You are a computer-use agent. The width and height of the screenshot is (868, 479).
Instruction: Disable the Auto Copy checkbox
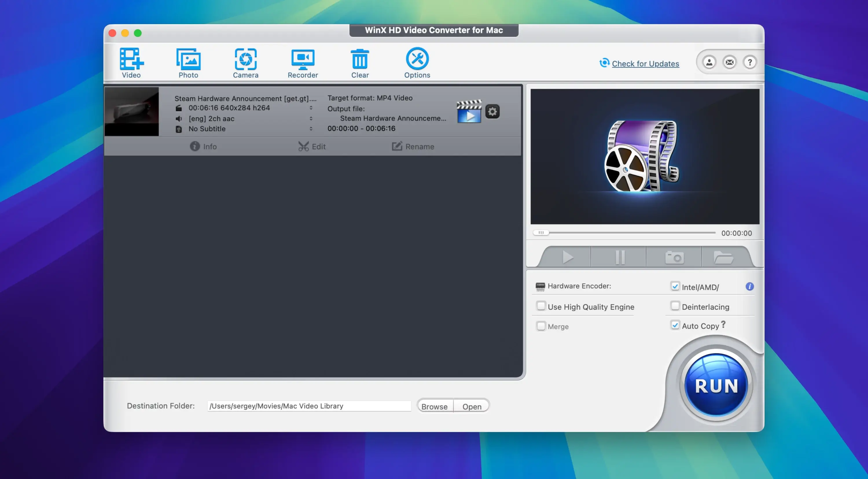coord(675,325)
